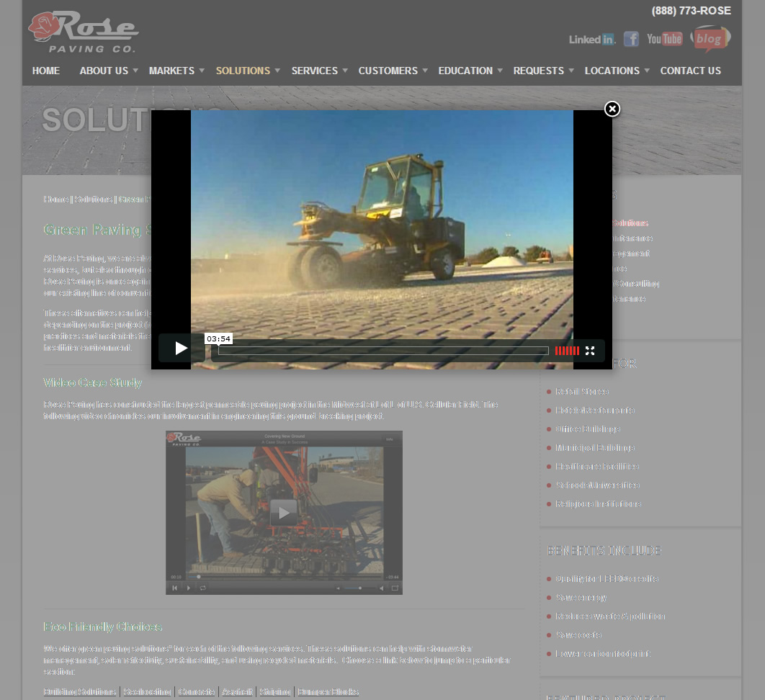Adjust embedded player volume slider
This screenshot has width=765, height=700.
359,588
